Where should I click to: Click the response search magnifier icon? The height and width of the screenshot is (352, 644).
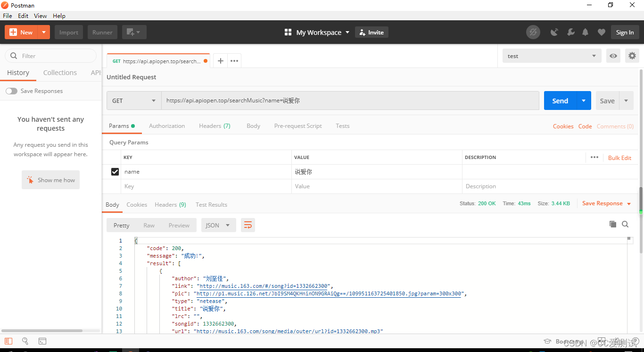click(x=625, y=224)
